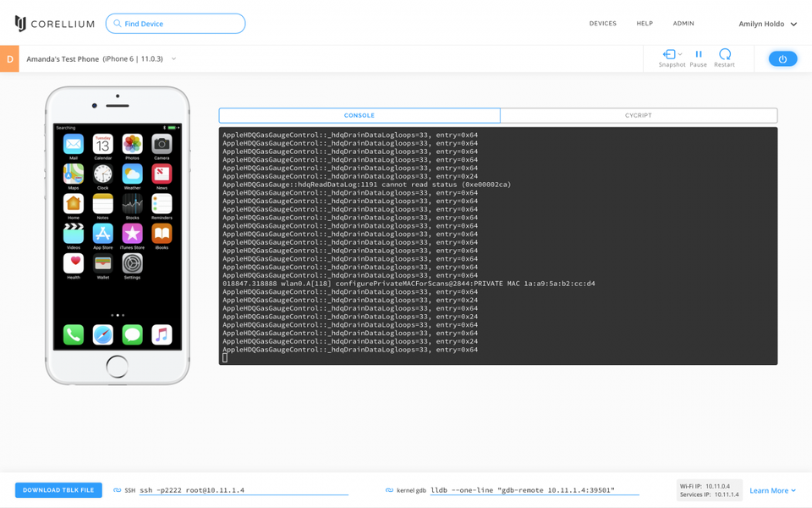Open Settings on the virtual iPhone screen
Viewport: 812px width, 508px height.
click(132, 262)
